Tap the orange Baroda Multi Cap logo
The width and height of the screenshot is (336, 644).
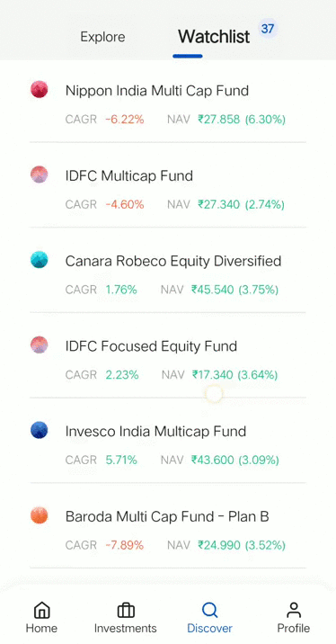(39, 515)
